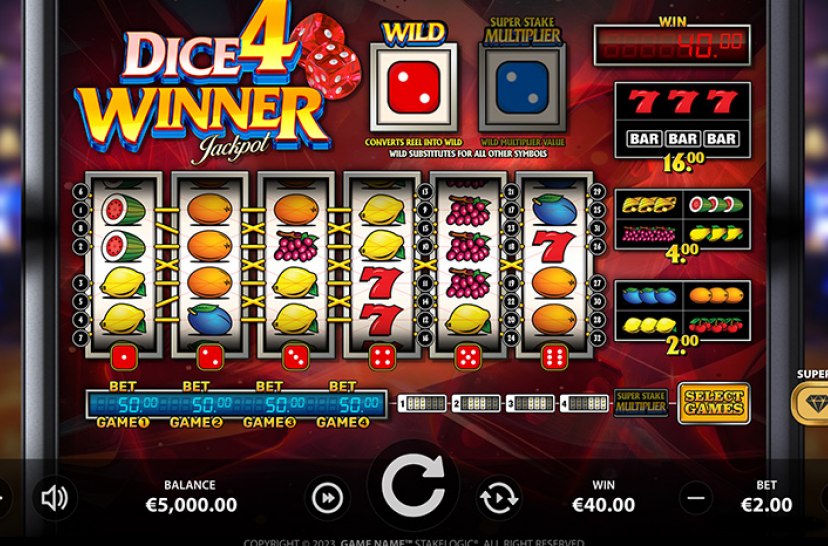
Task: Click the six-dot dice under last reel
Action: (554, 357)
